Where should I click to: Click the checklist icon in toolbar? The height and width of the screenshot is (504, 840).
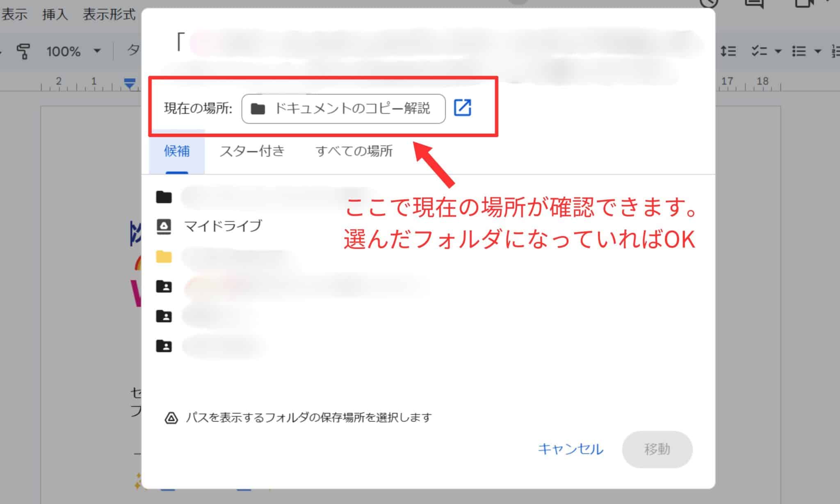759,51
